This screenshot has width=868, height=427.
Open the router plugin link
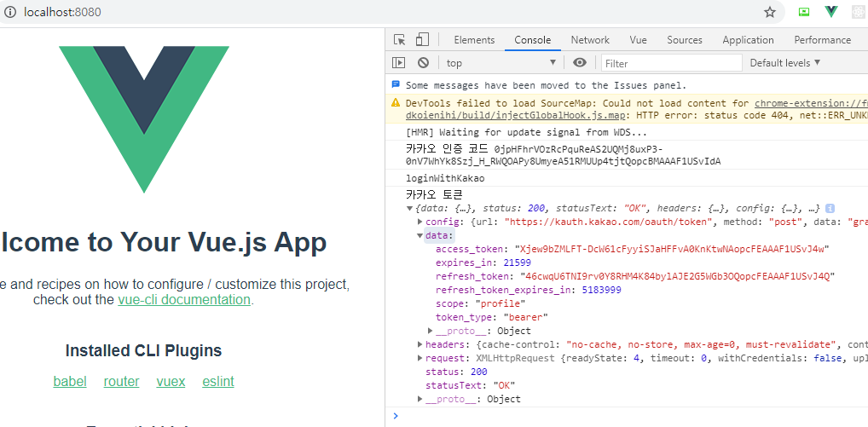pyautogui.click(x=121, y=381)
